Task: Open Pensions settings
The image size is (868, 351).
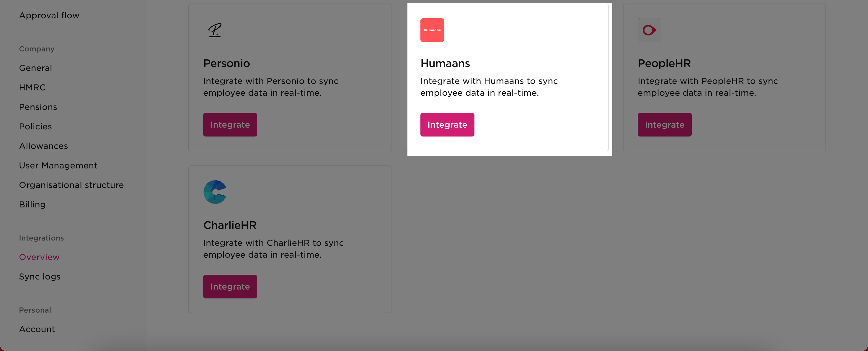Action: point(38,107)
